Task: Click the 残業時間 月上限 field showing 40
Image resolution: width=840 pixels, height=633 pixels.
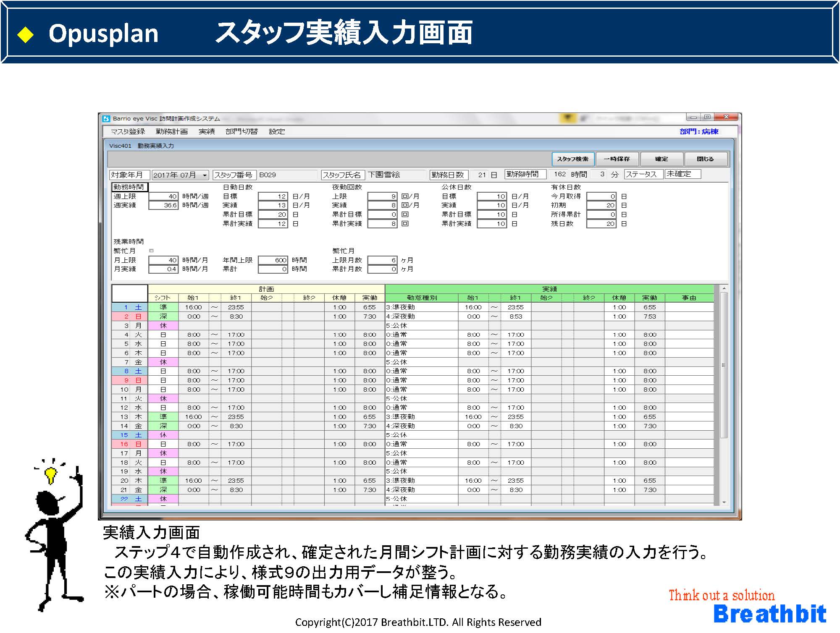Action: point(164,260)
